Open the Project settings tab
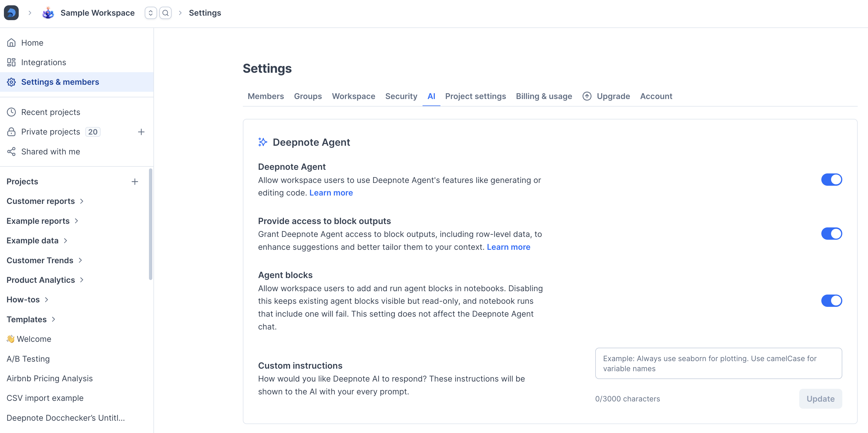Screen dimensions: 868x433 tap(475, 97)
